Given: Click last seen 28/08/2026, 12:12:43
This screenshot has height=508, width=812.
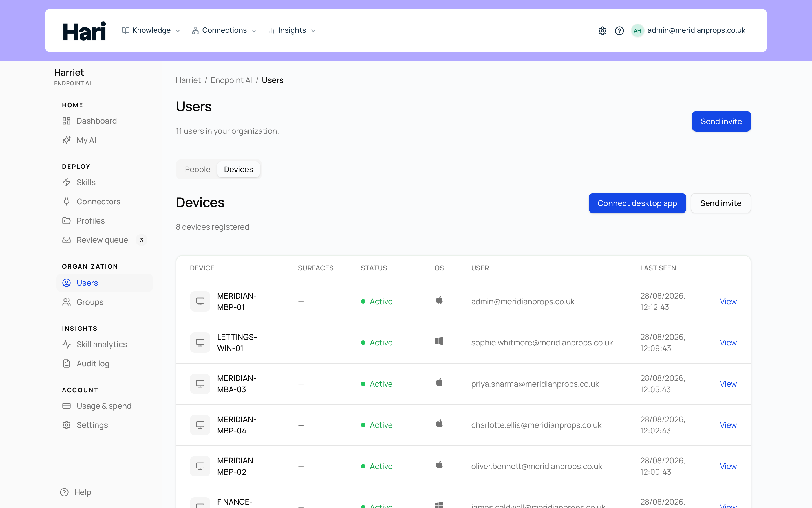Looking at the screenshot, I should point(662,301).
